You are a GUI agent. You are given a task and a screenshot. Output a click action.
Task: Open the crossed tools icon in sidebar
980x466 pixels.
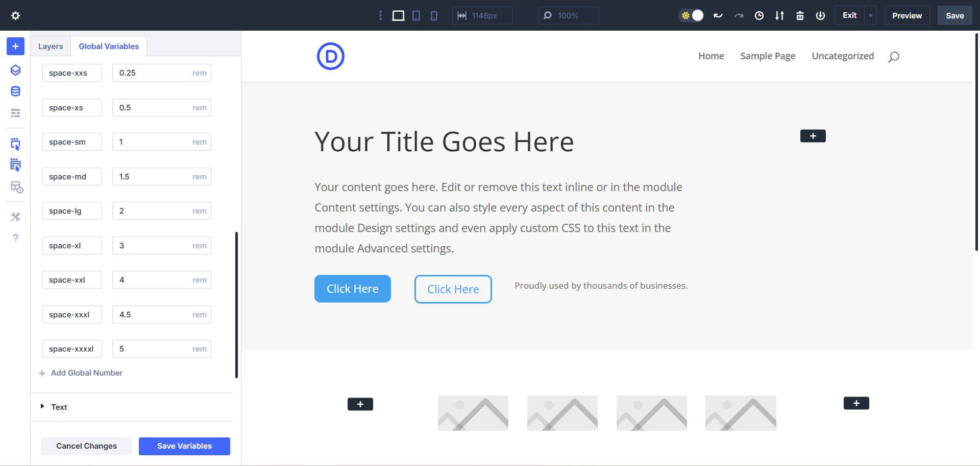pyautogui.click(x=15, y=217)
